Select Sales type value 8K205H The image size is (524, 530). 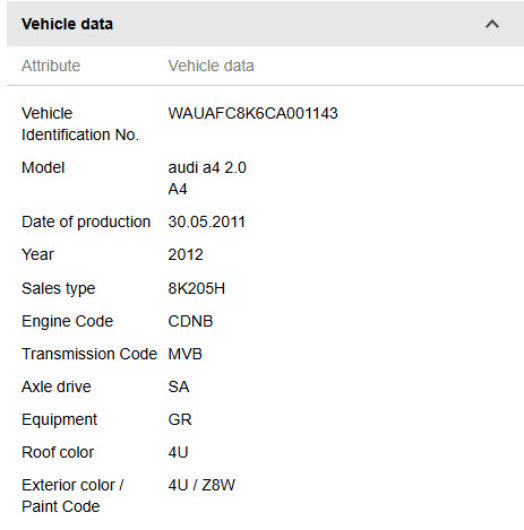196,288
